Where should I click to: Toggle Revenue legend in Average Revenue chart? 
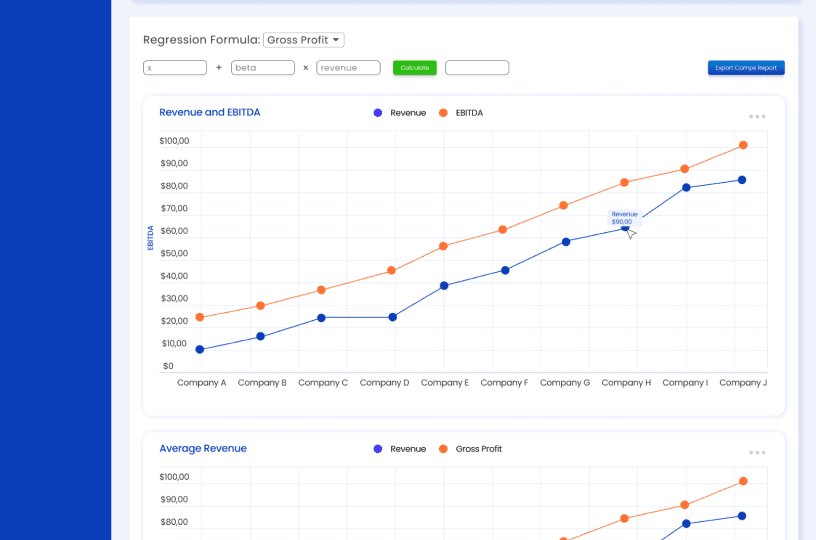(x=400, y=449)
